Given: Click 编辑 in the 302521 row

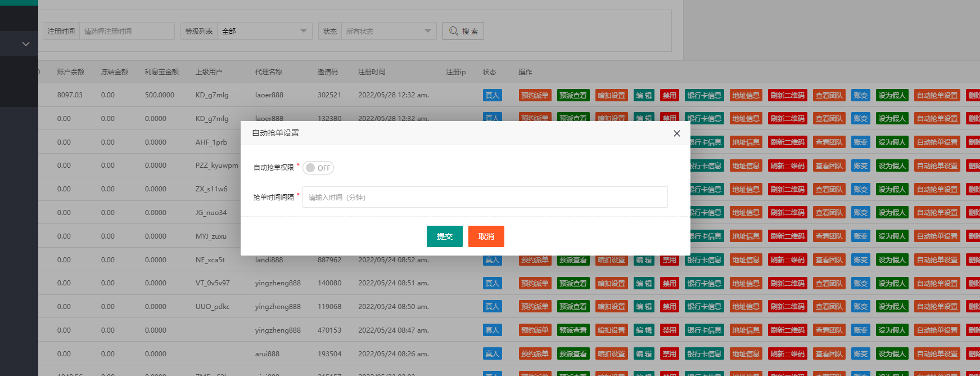Looking at the screenshot, I should [x=644, y=95].
